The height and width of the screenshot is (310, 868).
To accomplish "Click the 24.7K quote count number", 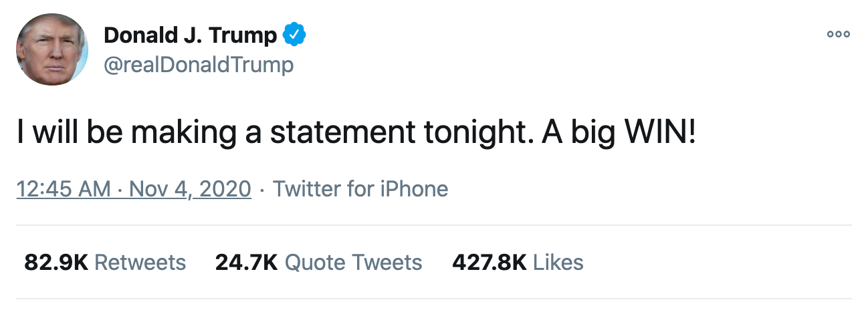I will click(x=246, y=263).
